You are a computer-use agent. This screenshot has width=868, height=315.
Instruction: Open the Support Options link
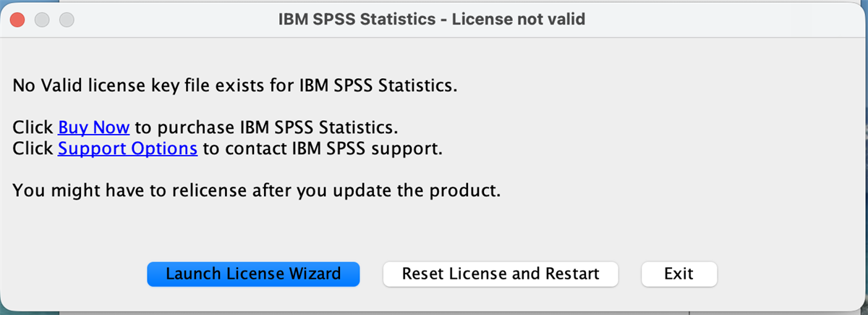(x=127, y=148)
